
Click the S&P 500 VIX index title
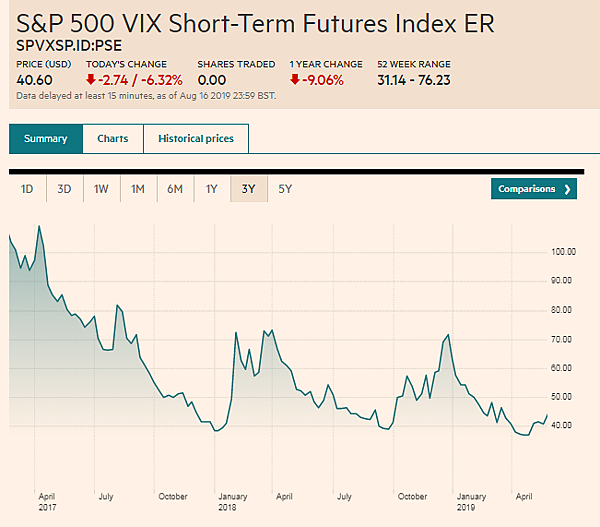pos(255,22)
